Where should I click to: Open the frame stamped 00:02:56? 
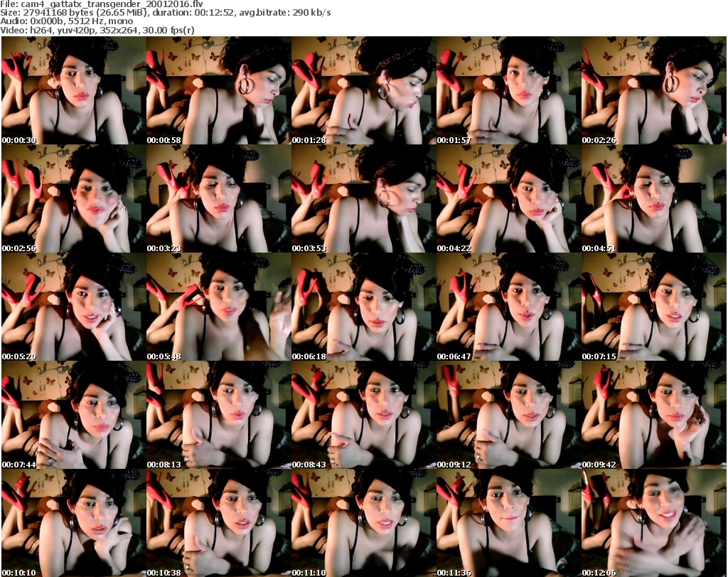pyautogui.click(x=74, y=198)
